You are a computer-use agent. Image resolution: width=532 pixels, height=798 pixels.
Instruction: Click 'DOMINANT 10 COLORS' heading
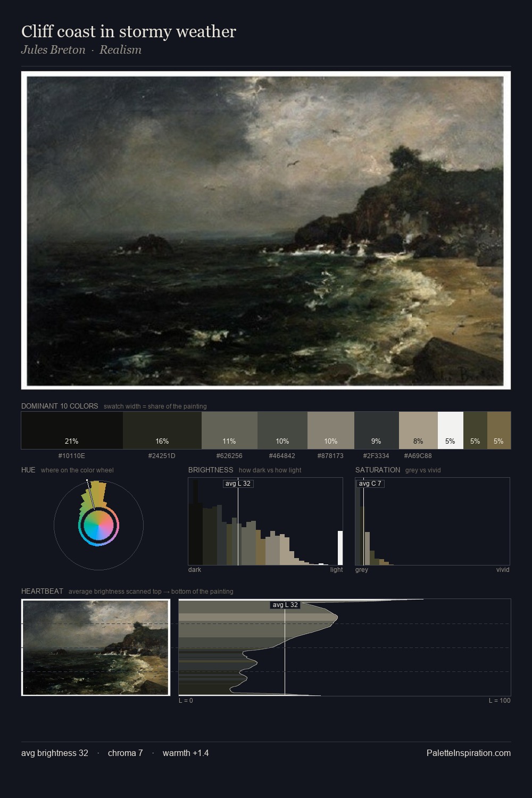pos(60,406)
